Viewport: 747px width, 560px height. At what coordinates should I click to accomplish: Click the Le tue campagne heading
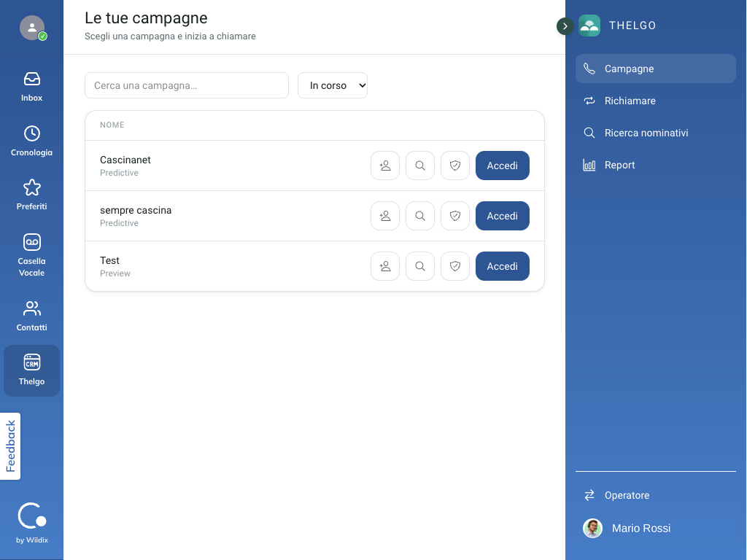click(x=146, y=18)
